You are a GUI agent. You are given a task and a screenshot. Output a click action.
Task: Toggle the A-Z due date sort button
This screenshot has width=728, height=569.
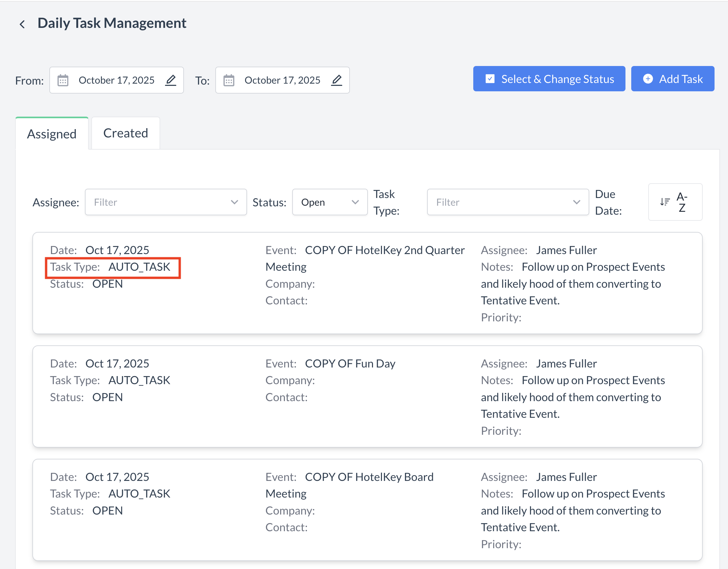point(681,202)
